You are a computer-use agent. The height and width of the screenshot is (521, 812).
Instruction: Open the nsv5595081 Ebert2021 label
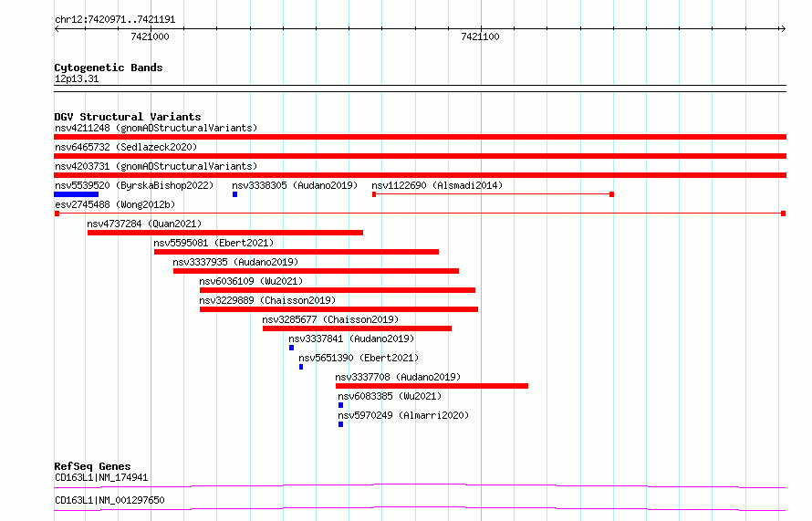[213, 243]
